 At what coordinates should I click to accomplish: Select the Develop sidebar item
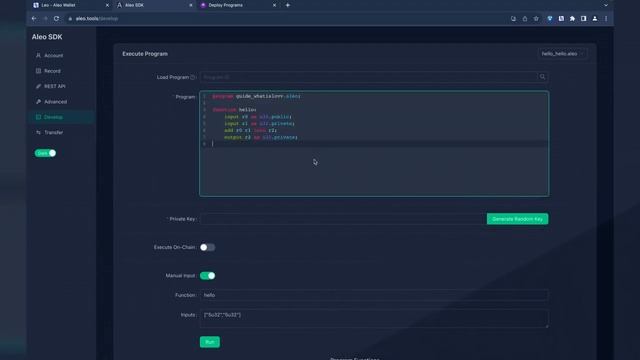pyautogui.click(x=61, y=117)
